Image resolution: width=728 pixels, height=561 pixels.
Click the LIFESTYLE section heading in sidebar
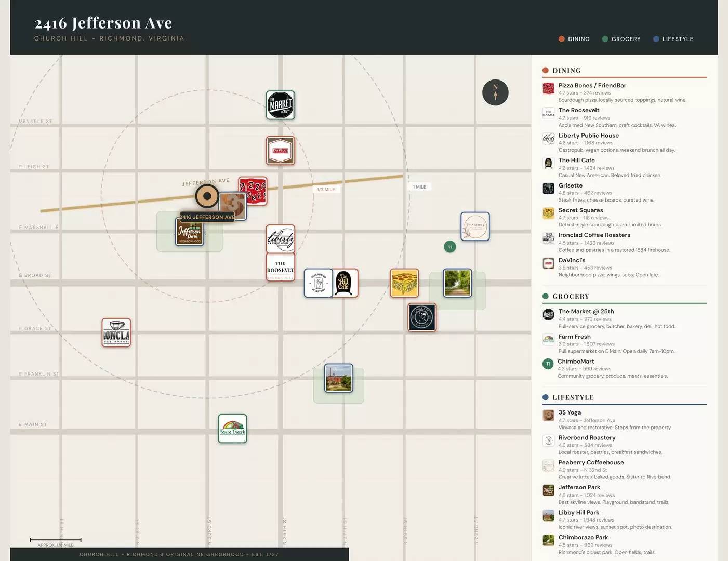click(573, 398)
